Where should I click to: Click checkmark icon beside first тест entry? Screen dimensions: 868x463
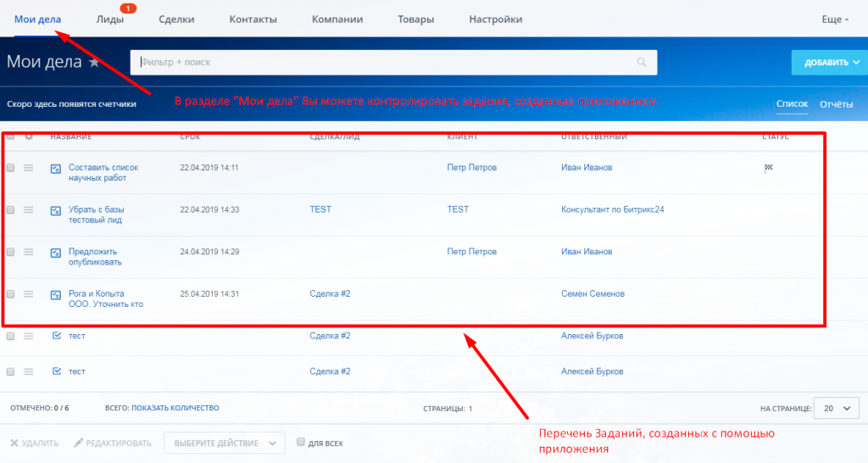click(x=57, y=336)
